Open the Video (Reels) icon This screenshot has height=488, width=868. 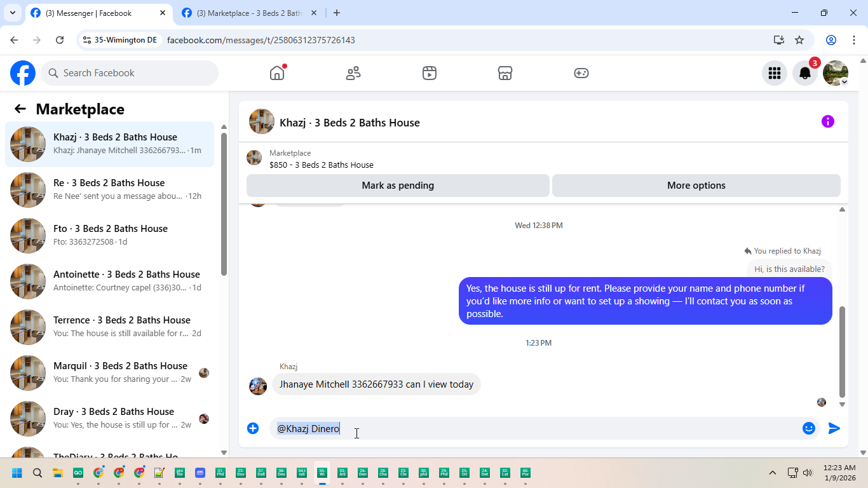coord(430,73)
